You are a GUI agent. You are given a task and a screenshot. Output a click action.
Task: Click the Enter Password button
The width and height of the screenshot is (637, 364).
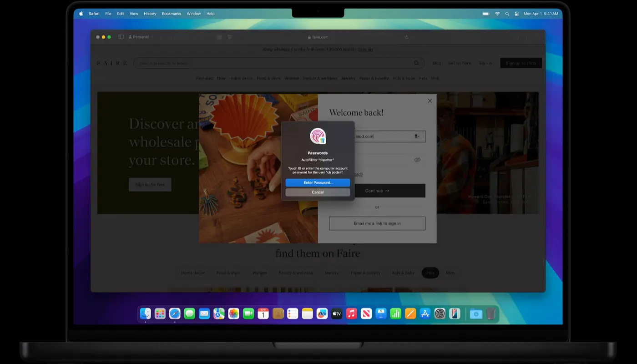pyautogui.click(x=318, y=182)
